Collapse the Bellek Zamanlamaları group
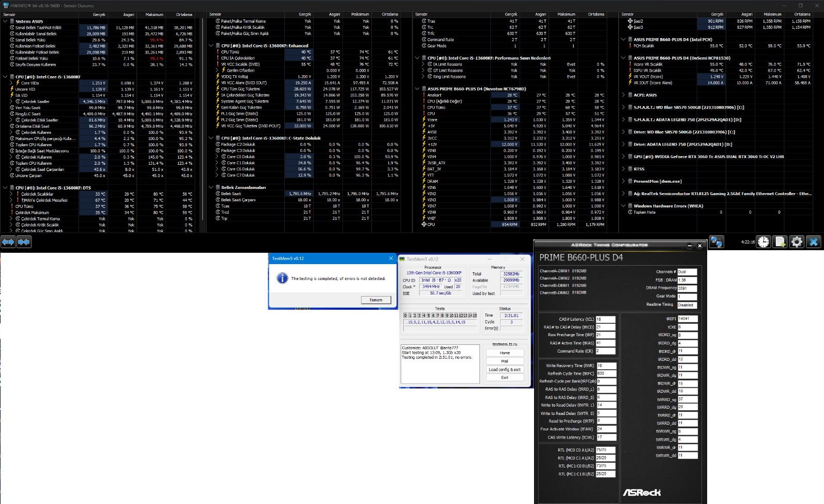Viewport: 824px width, 504px height. 211,187
